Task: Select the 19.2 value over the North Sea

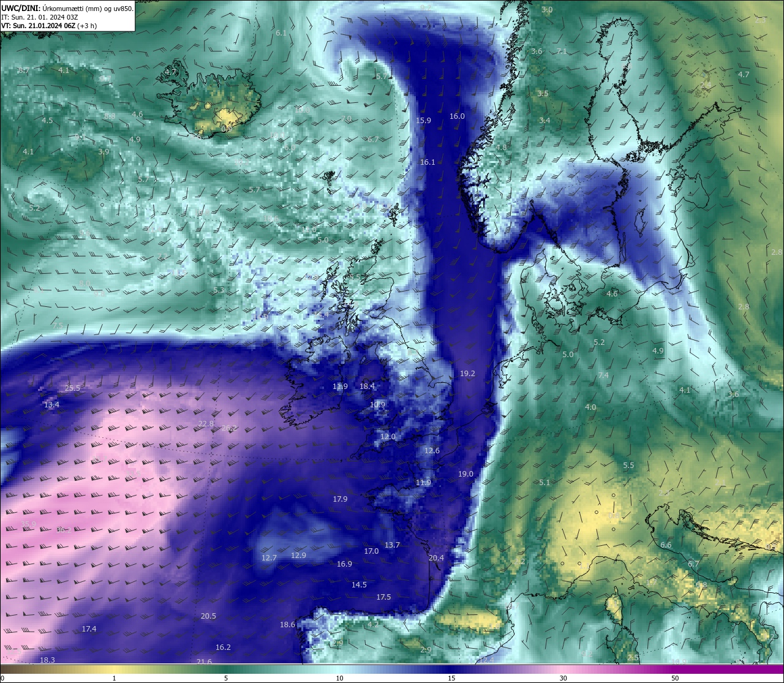Action: (467, 373)
